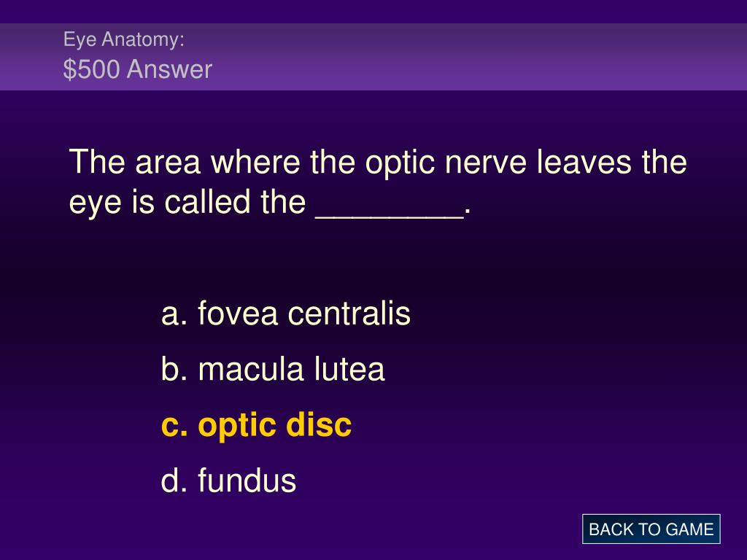Viewport: 747px width, 560px height.
Task: Select highlighted answer c. optic disc
Action: [x=256, y=426]
